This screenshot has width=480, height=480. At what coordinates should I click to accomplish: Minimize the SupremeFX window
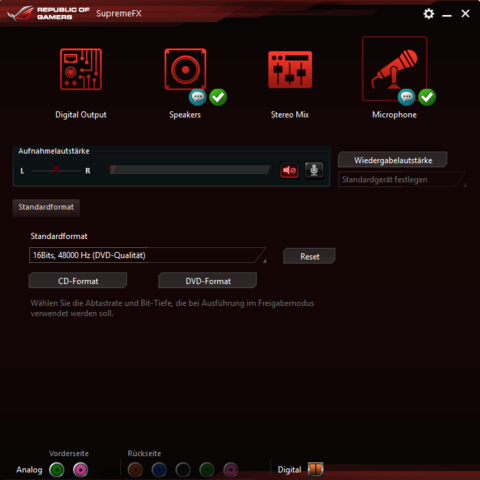(x=447, y=15)
